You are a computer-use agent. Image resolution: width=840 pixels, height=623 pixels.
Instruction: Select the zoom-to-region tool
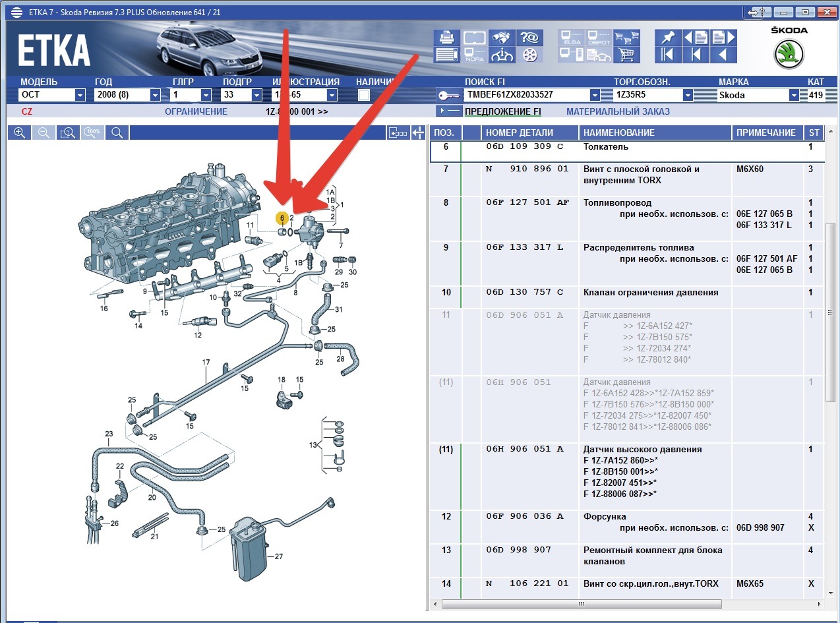68,133
